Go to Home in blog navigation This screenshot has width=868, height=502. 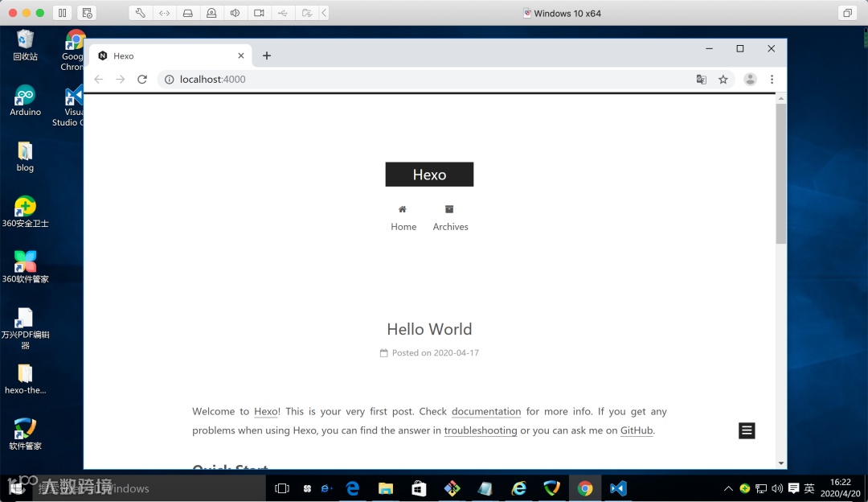403,218
